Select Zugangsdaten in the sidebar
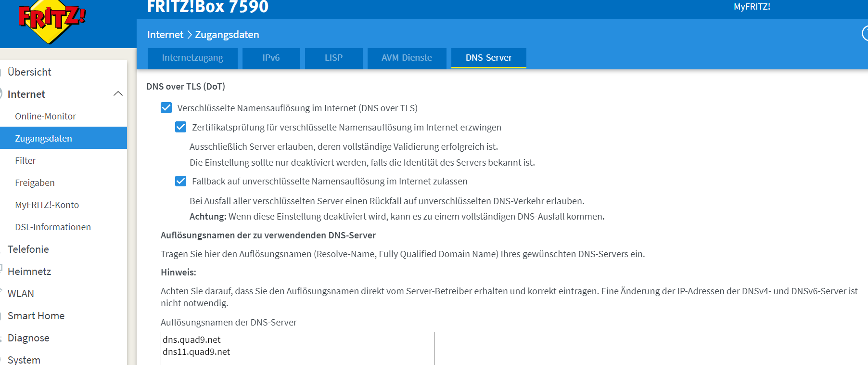 coord(64,138)
